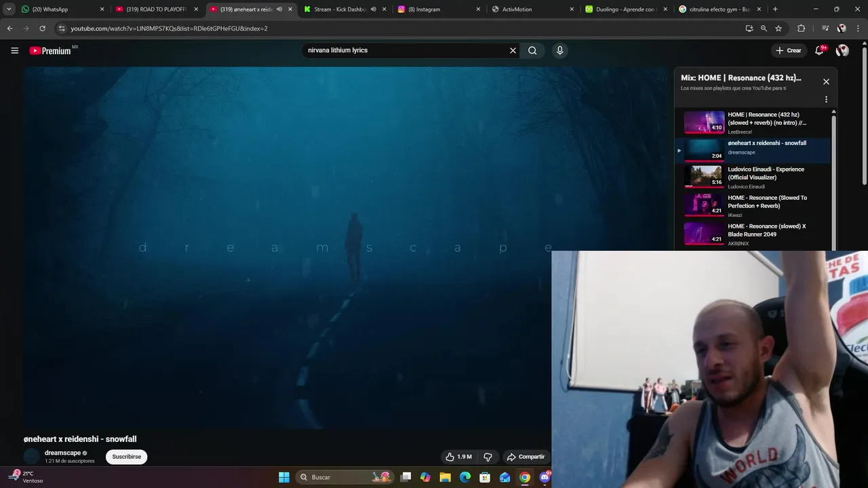Go forward in browser history

tap(26, 28)
